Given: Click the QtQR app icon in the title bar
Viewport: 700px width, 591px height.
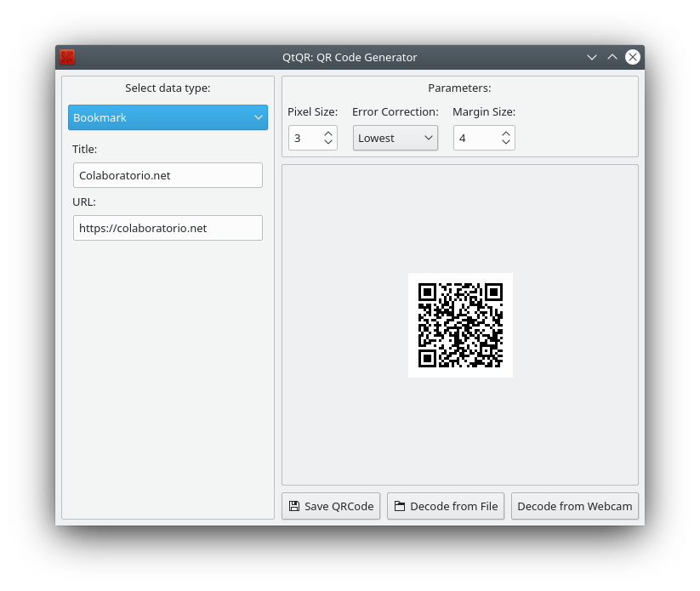Looking at the screenshot, I should point(67,57).
